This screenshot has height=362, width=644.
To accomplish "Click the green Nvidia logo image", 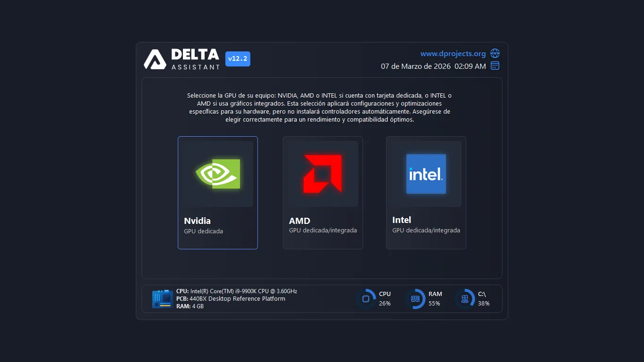I will (218, 174).
